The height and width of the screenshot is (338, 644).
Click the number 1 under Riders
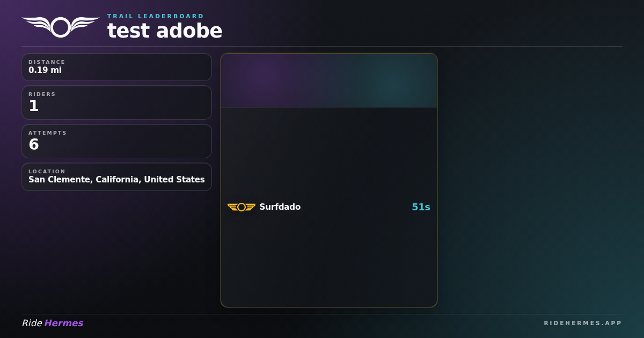coord(34,106)
